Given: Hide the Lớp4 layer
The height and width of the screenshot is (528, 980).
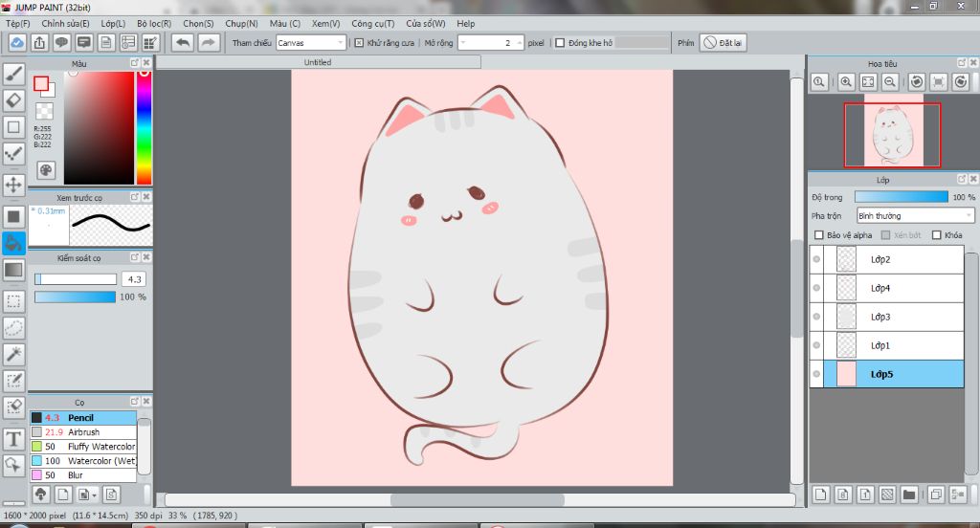Looking at the screenshot, I should click(816, 288).
